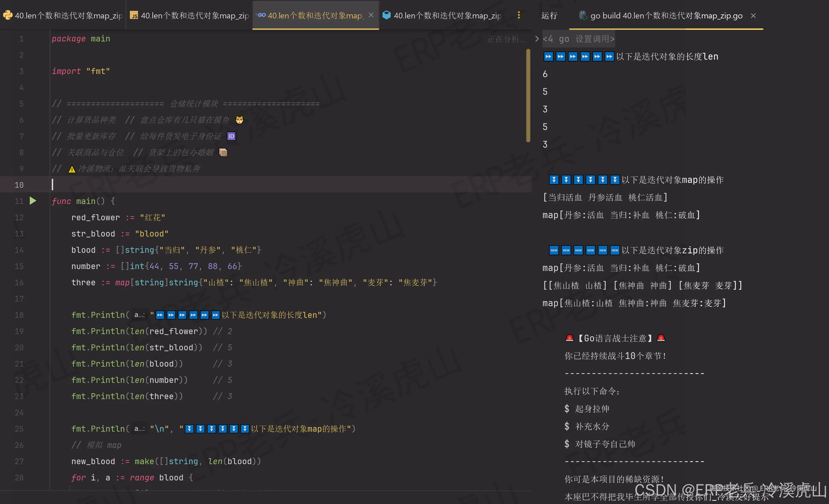The image size is (829, 504).
Task: Close the active Go editor tab
Action: tap(371, 15)
